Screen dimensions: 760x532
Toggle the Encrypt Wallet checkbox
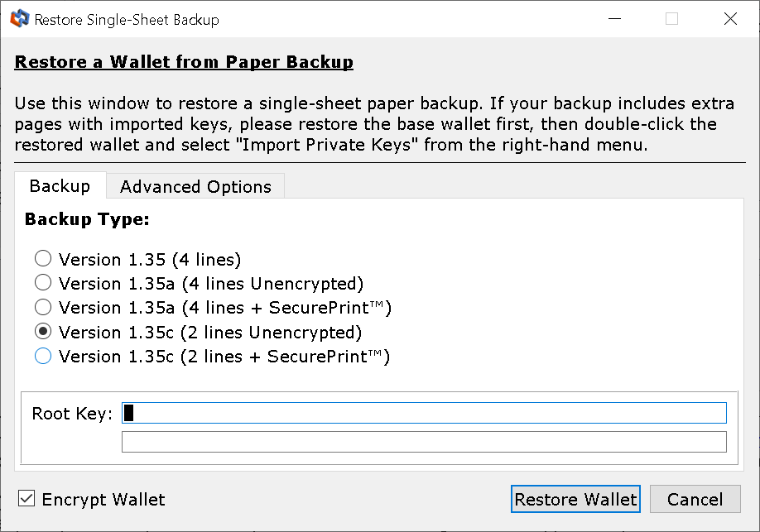[x=26, y=499]
